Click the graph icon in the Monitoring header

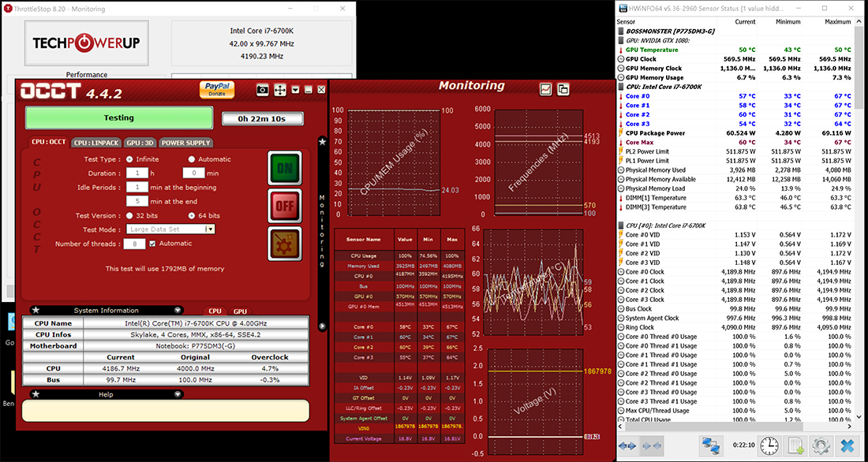pyautogui.click(x=545, y=89)
